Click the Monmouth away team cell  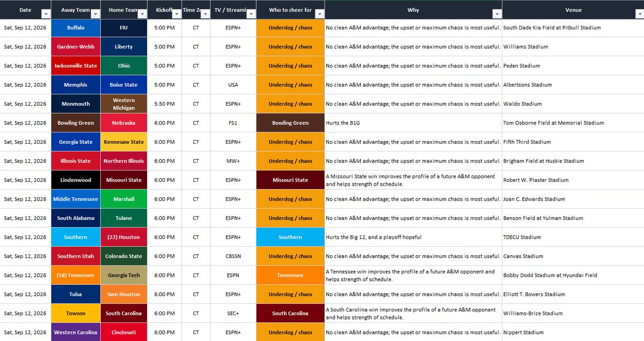(x=76, y=103)
